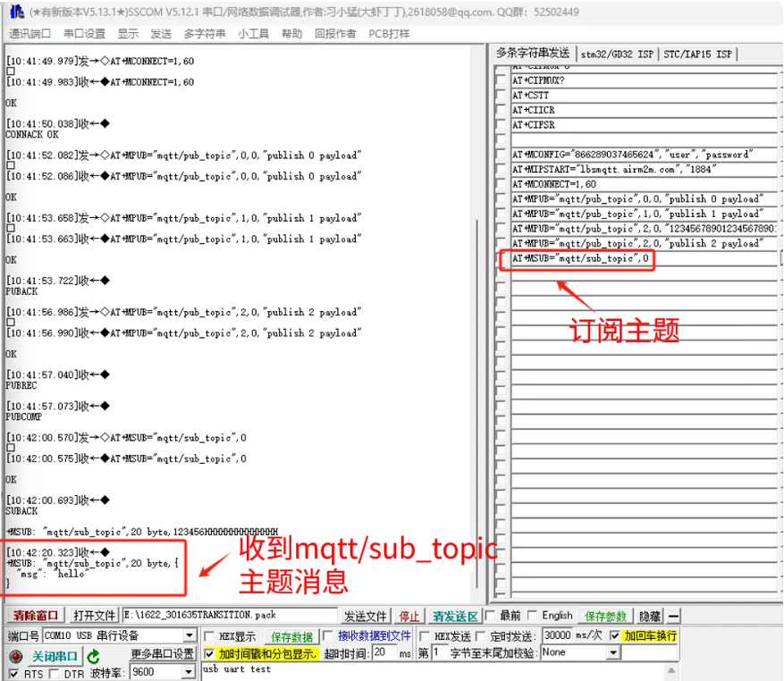The height and width of the screenshot is (681, 784).
Task: Toggle the HEX发送 checkbox
Action: click(425, 636)
